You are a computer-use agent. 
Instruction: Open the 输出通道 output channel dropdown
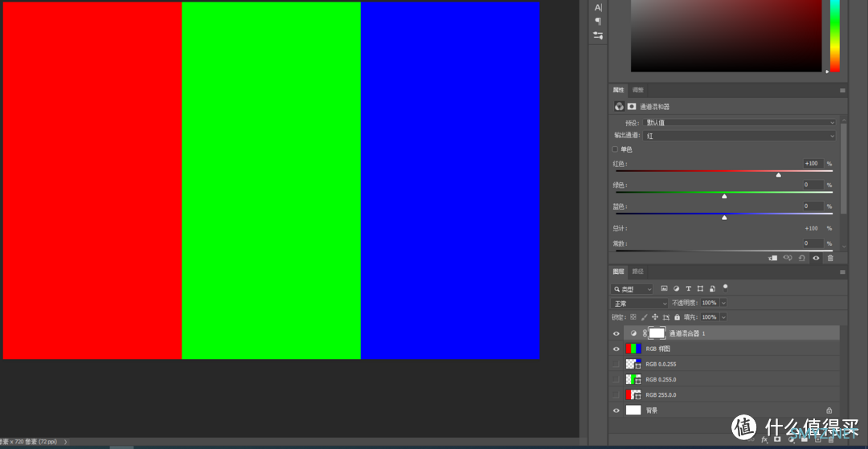[x=740, y=136]
